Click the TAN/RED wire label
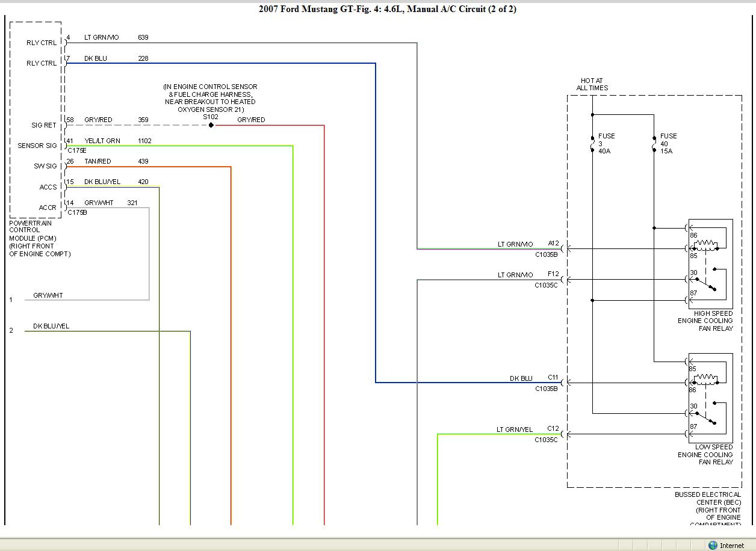 [x=98, y=161]
